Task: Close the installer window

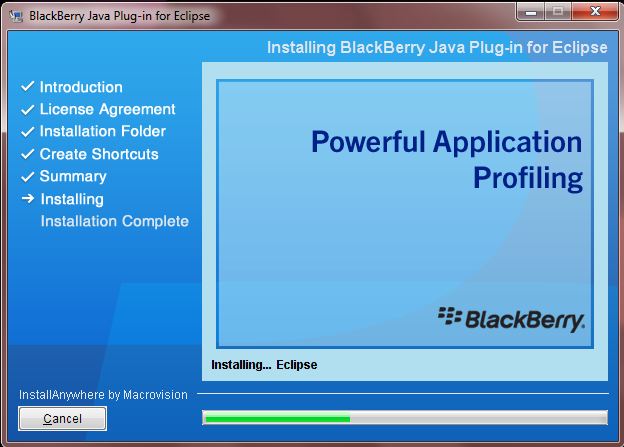Action: point(595,12)
